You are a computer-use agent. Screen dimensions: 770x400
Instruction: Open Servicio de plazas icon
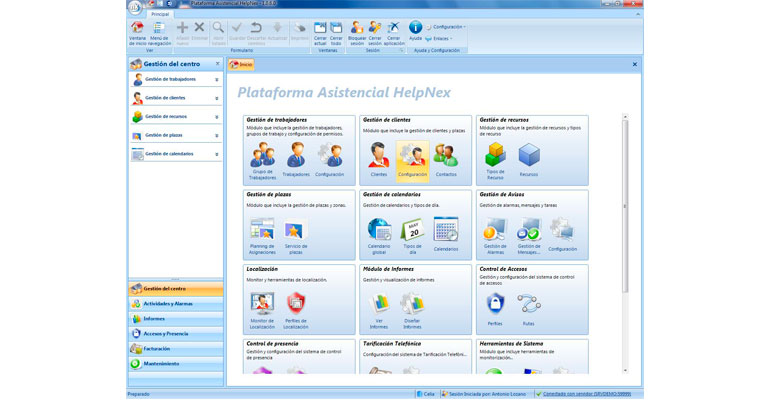click(x=296, y=236)
